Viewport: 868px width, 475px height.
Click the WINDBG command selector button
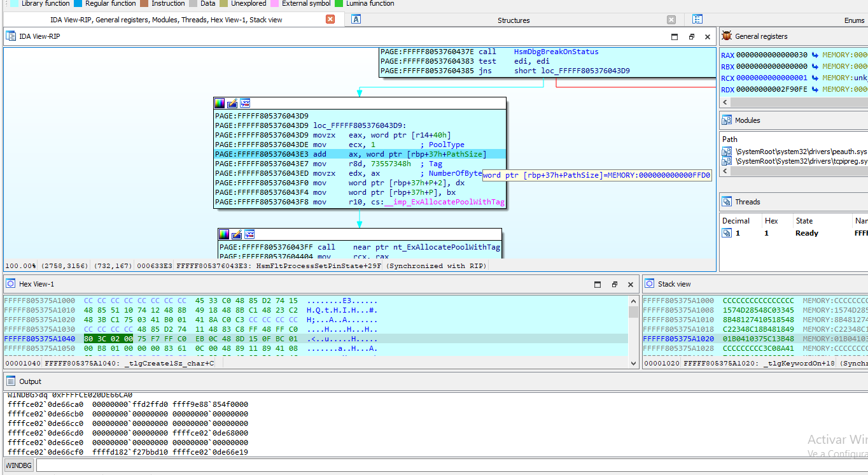(18, 465)
